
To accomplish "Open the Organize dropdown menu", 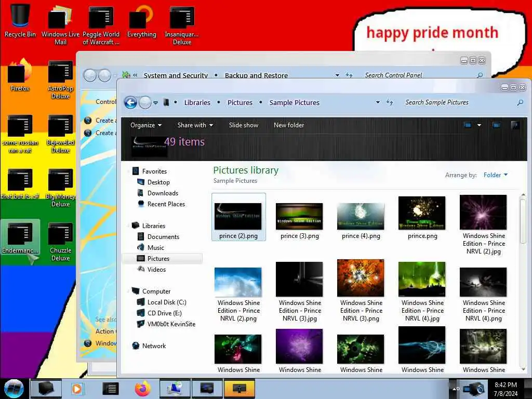I will 146,125.
